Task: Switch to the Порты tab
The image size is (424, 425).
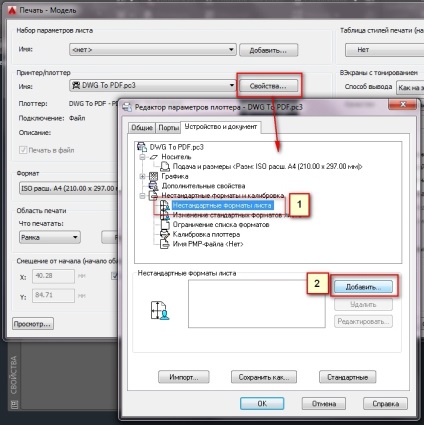Action: click(168, 128)
